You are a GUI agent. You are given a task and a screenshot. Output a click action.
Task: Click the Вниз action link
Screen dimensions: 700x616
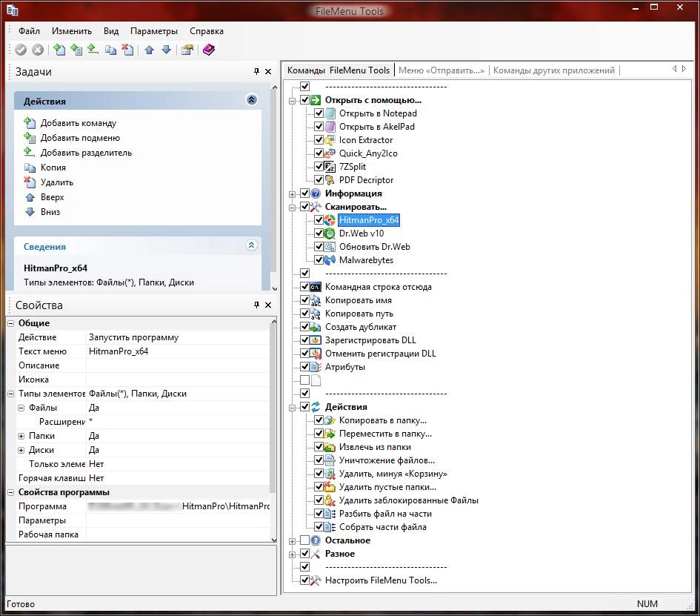pyautogui.click(x=50, y=211)
